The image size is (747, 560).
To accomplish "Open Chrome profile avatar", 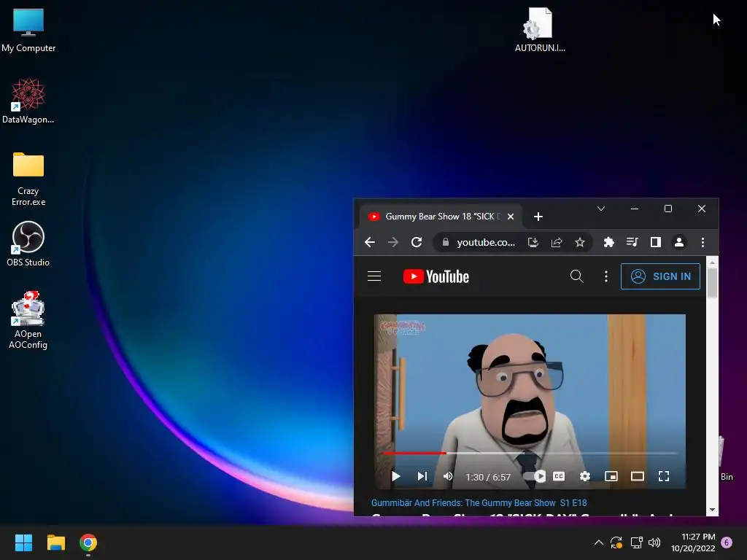I will (679, 242).
